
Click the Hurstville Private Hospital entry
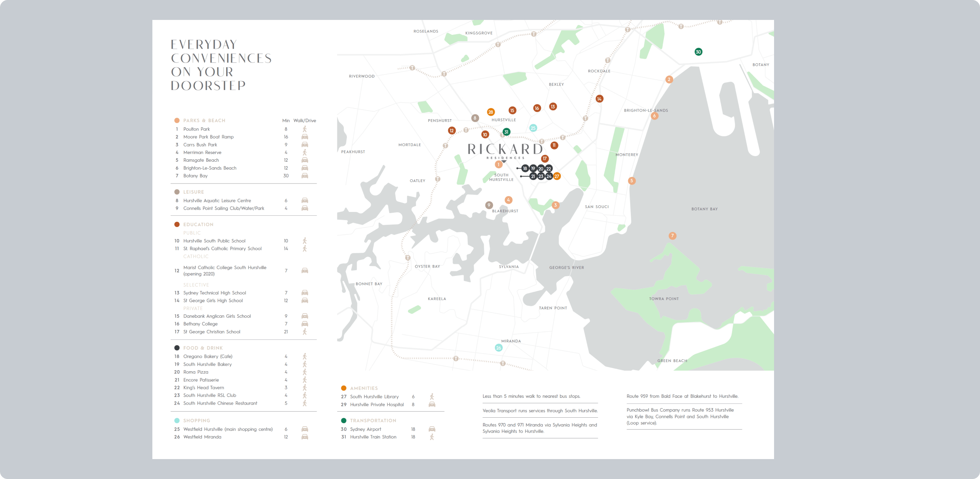coord(377,405)
